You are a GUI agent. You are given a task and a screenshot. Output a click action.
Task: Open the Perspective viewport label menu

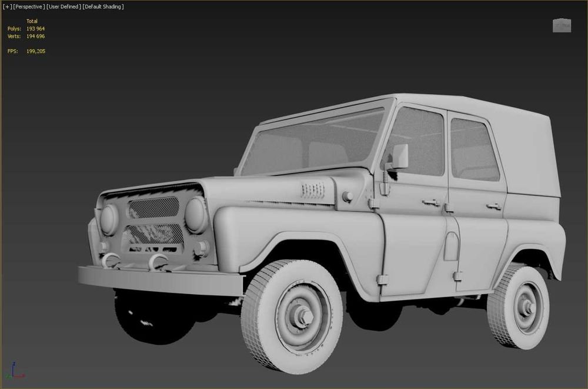coord(29,6)
